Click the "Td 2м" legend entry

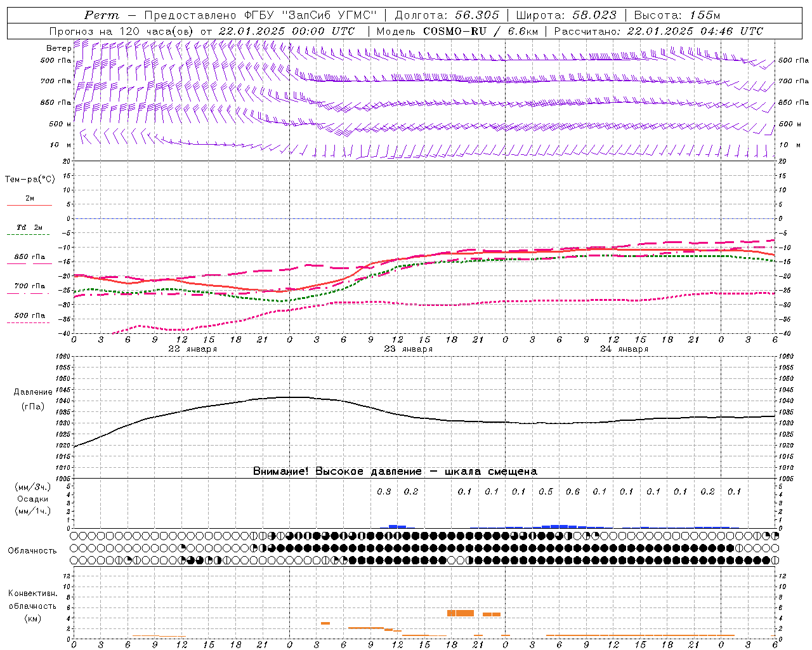pos(29,227)
